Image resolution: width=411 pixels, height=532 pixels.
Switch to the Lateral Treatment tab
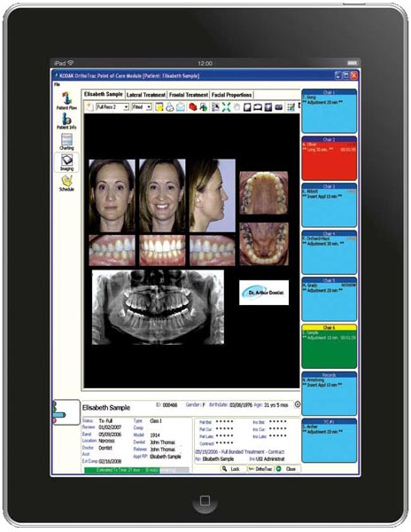146,95
